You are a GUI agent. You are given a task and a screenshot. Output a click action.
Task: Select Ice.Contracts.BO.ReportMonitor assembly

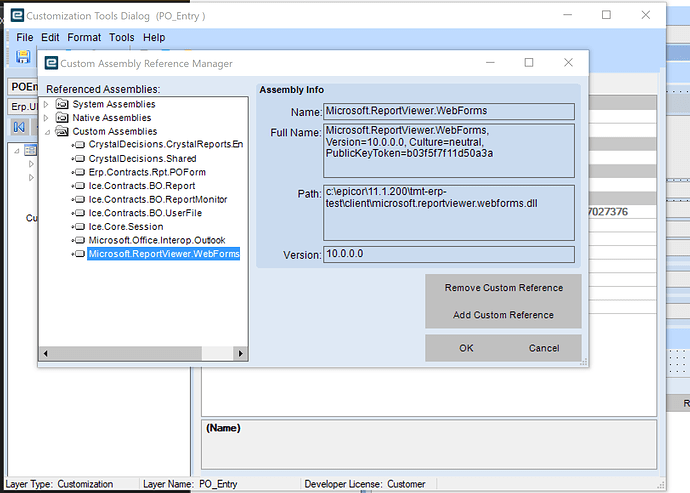158,199
